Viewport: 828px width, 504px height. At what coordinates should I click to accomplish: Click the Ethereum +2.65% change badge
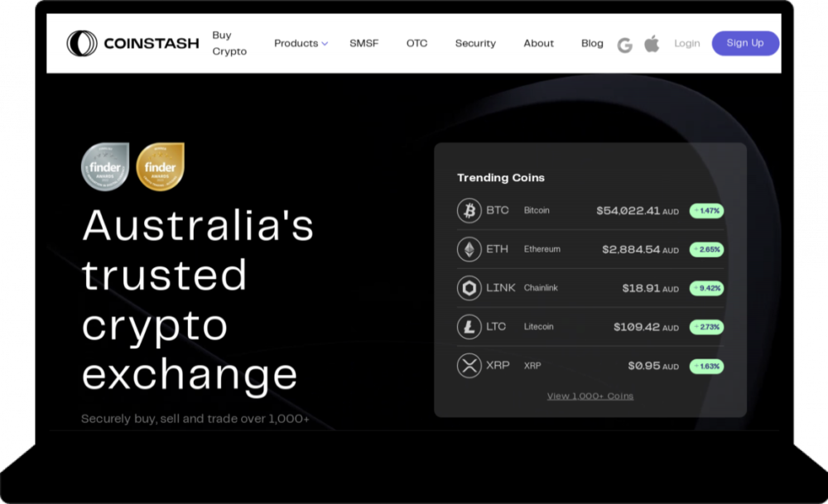coord(706,250)
